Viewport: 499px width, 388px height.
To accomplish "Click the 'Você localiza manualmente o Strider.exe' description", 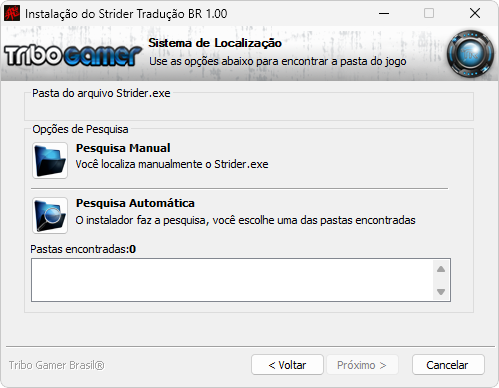I will [x=172, y=164].
